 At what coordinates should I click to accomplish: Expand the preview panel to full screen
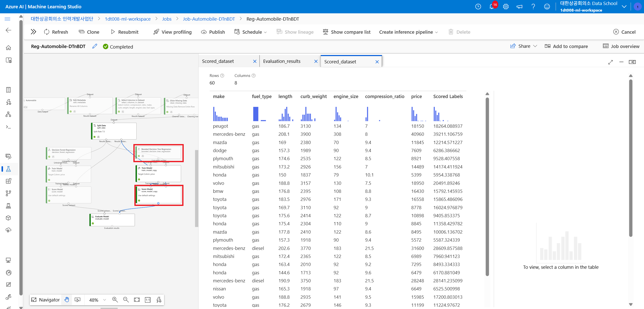coord(610,62)
